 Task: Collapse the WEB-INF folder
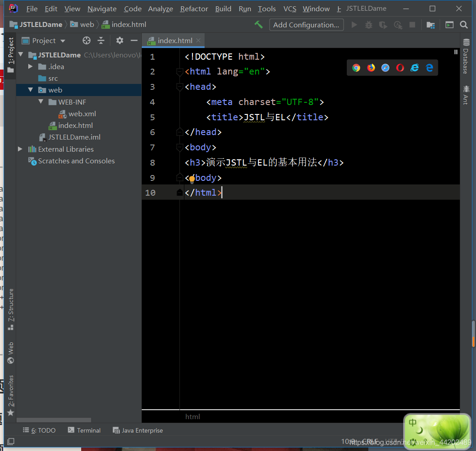(41, 101)
